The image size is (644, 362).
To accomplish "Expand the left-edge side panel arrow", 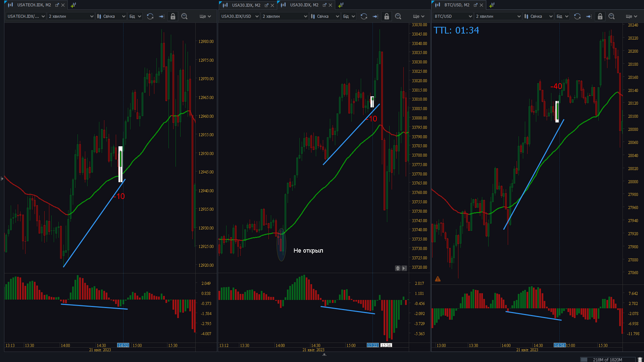I will pyautogui.click(x=2, y=178).
